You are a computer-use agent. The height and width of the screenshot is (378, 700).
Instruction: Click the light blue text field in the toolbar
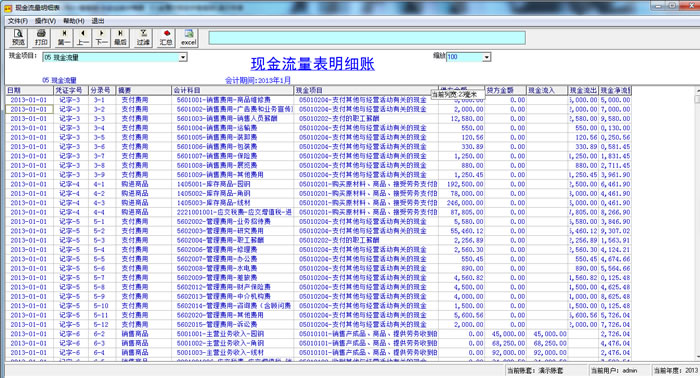(367, 38)
